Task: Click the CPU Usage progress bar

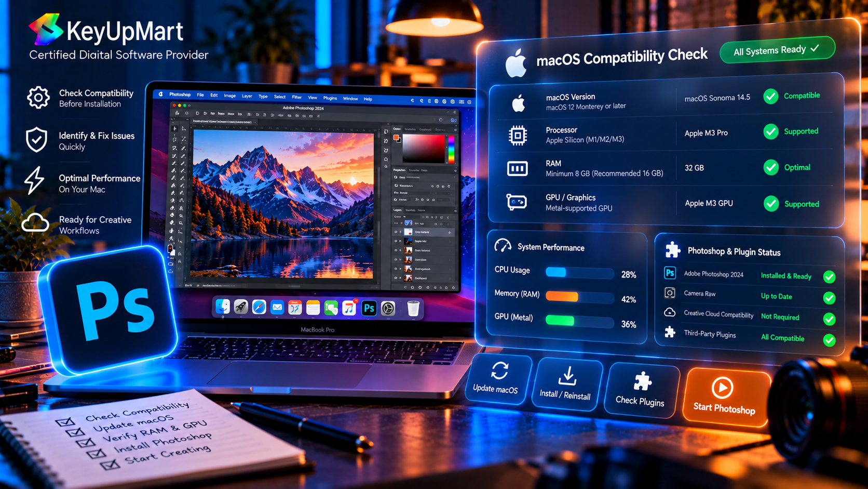Action: click(579, 272)
